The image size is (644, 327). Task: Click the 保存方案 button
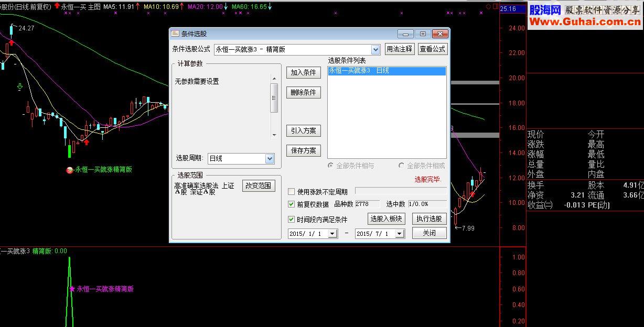(303, 150)
